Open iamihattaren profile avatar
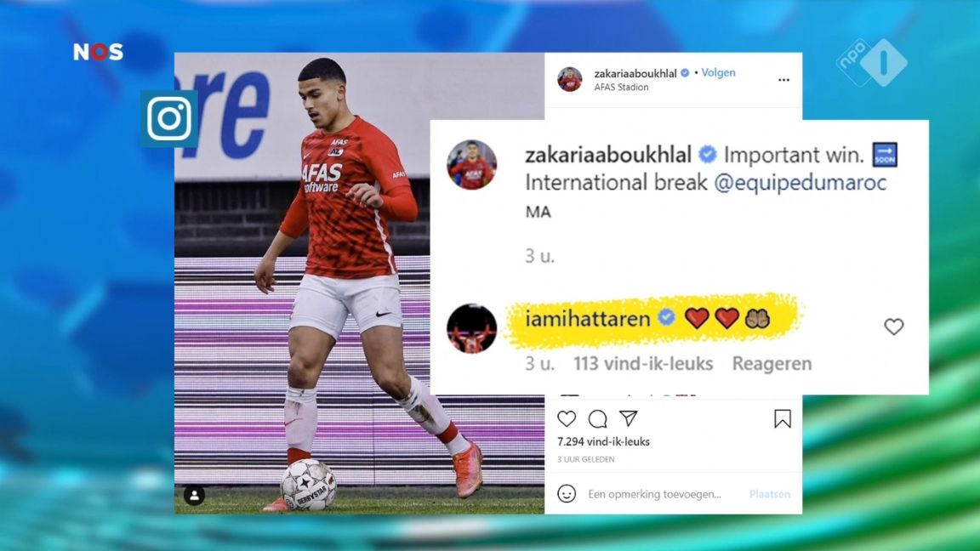The width and height of the screenshot is (980, 551). click(x=472, y=328)
